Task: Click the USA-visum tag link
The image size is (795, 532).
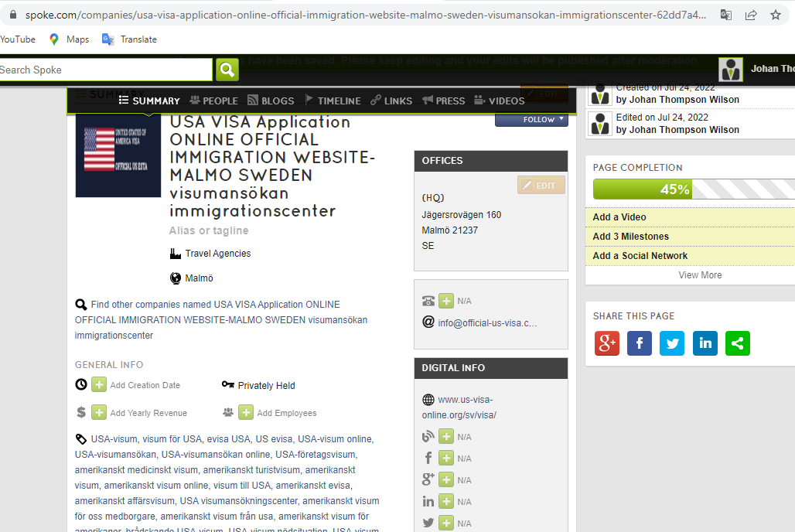Action: pos(114,439)
